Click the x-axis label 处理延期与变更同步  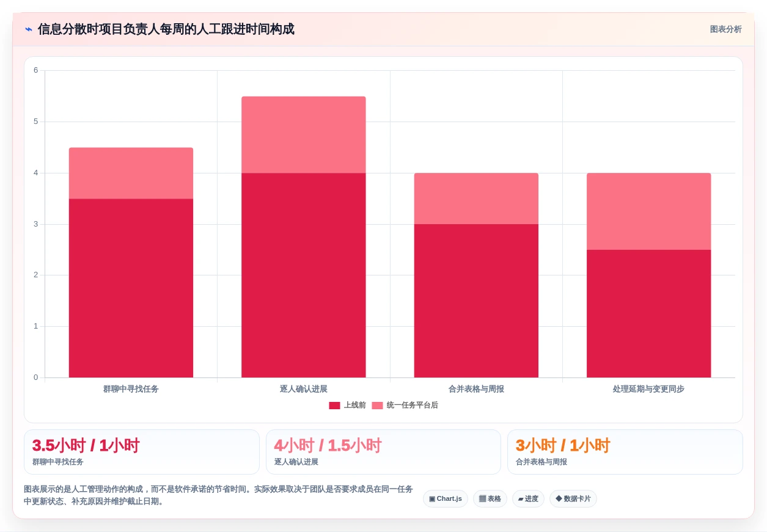(x=649, y=389)
